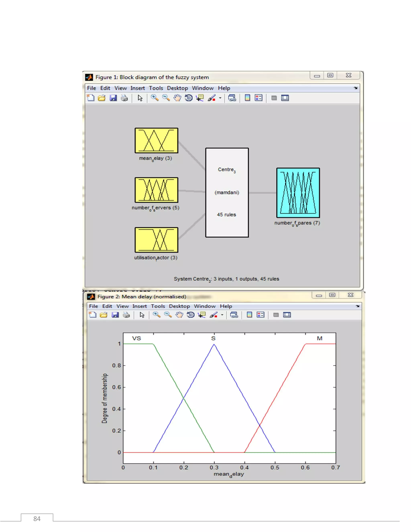Click Print icon in Figure 2 toolbar
Viewport: 411px width, 532px height.
(126, 315)
